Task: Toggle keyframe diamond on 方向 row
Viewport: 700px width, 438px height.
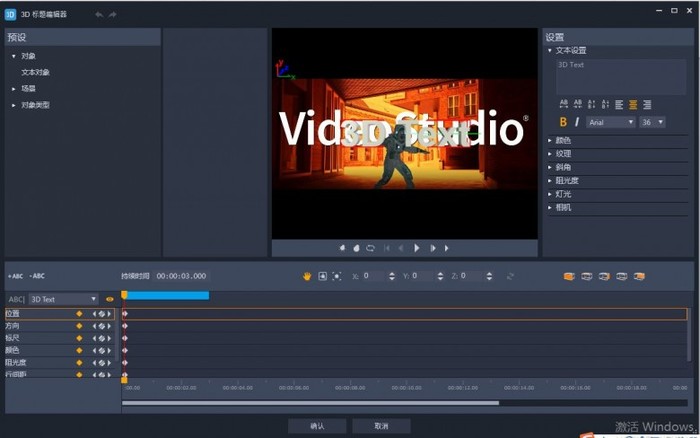Action: (x=79, y=326)
